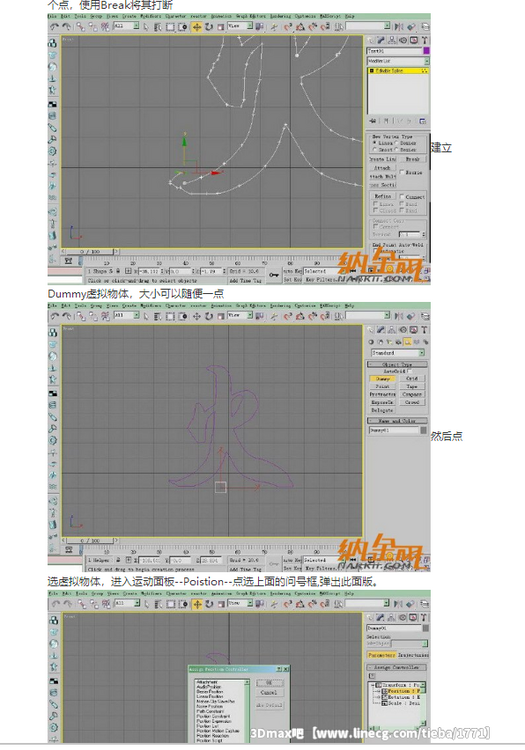
Task: Toggle Angle Snap icon in Editable Spline screenshot
Action: 300,27
